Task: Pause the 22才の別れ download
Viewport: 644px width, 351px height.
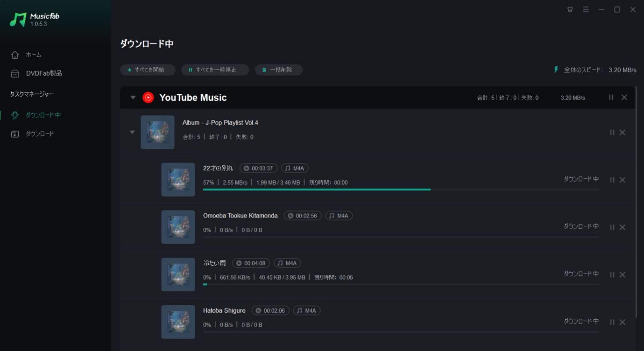Action: (x=612, y=180)
